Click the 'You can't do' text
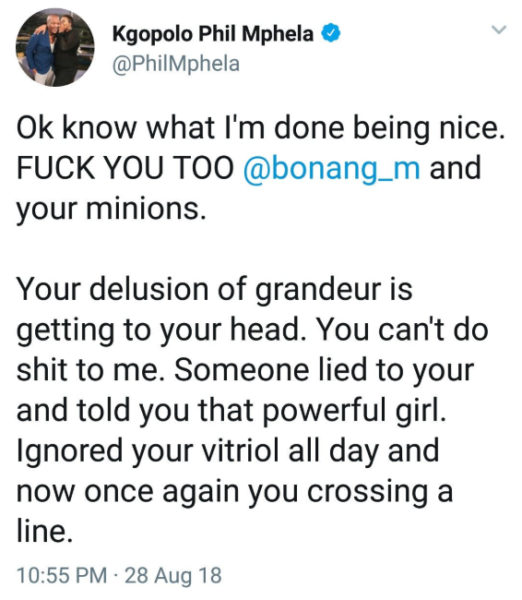This screenshot has width=522, height=600. click(x=401, y=330)
